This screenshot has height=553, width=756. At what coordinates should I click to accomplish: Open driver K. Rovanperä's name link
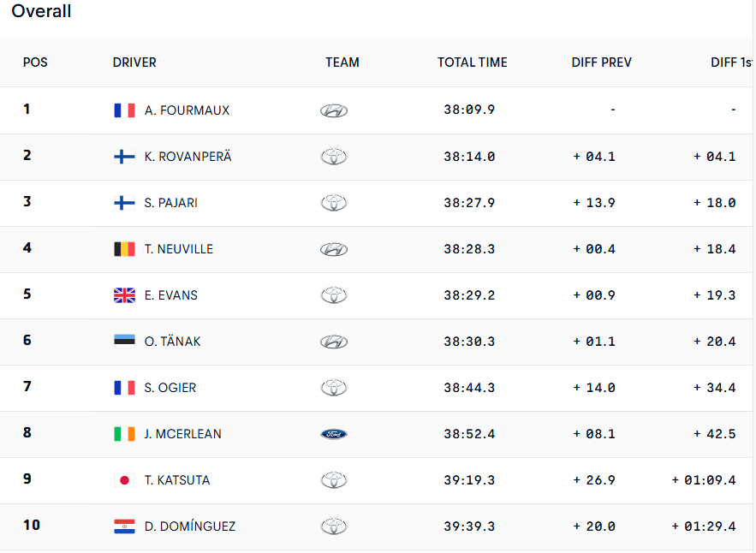click(188, 157)
